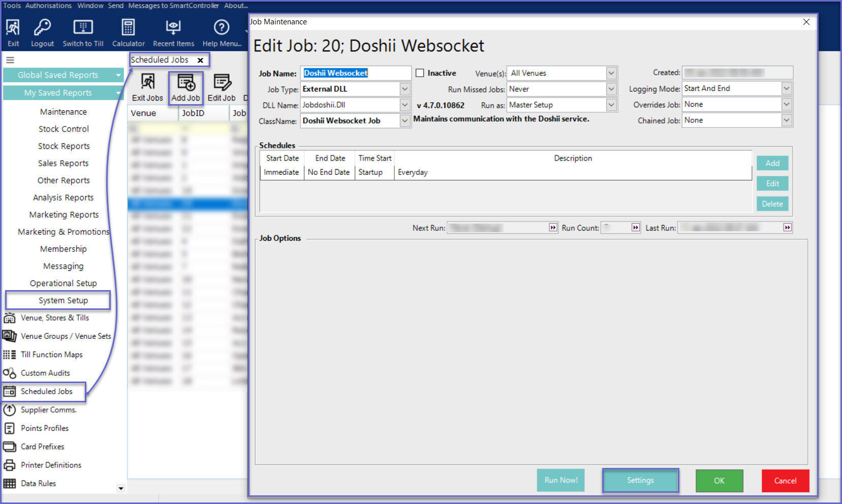Switch to the Scheduled Jobs tab

pos(160,60)
